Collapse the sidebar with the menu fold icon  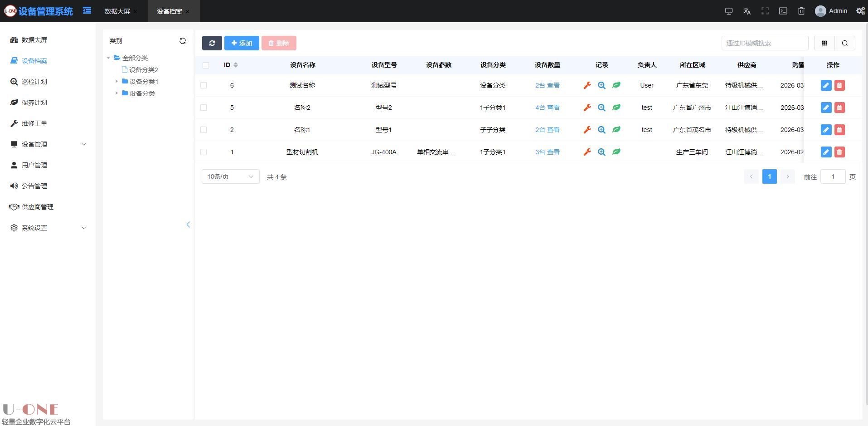click(x=87, y=10)
